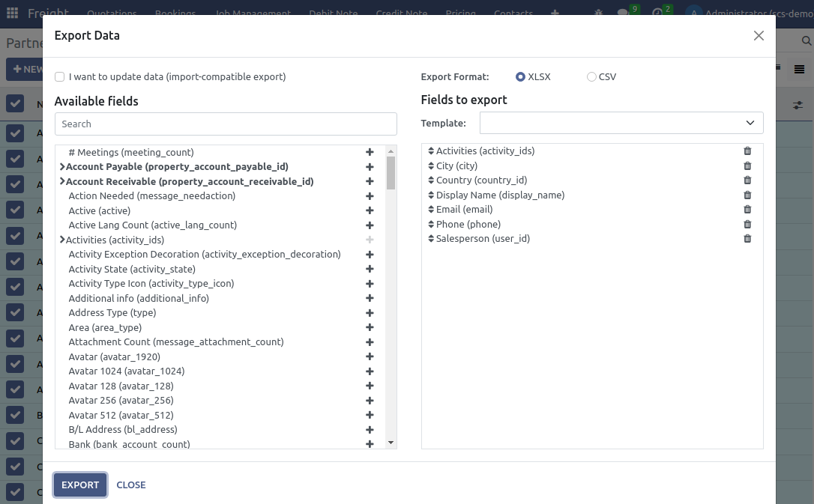This screenshot has width=814, height=504.
Task: Add '# Meetings' field with the plus icon
Action: [370, 151]
